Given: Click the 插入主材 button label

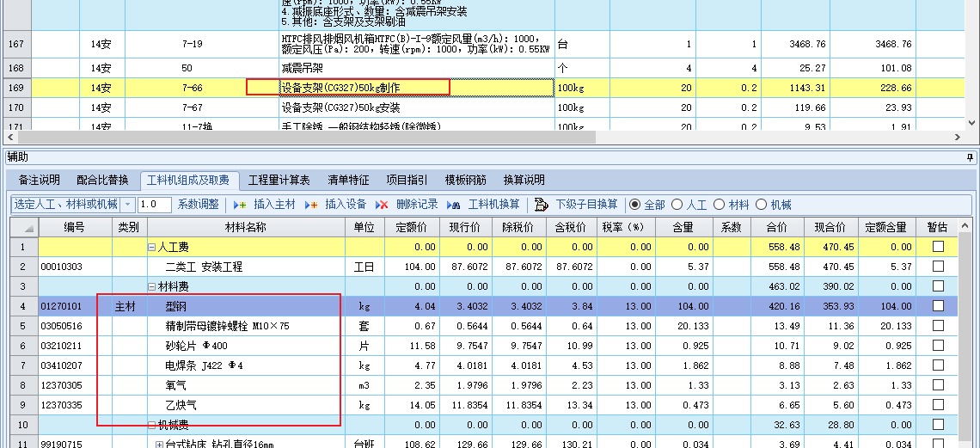Looking at the screenshot, I should tap(274, 205).
